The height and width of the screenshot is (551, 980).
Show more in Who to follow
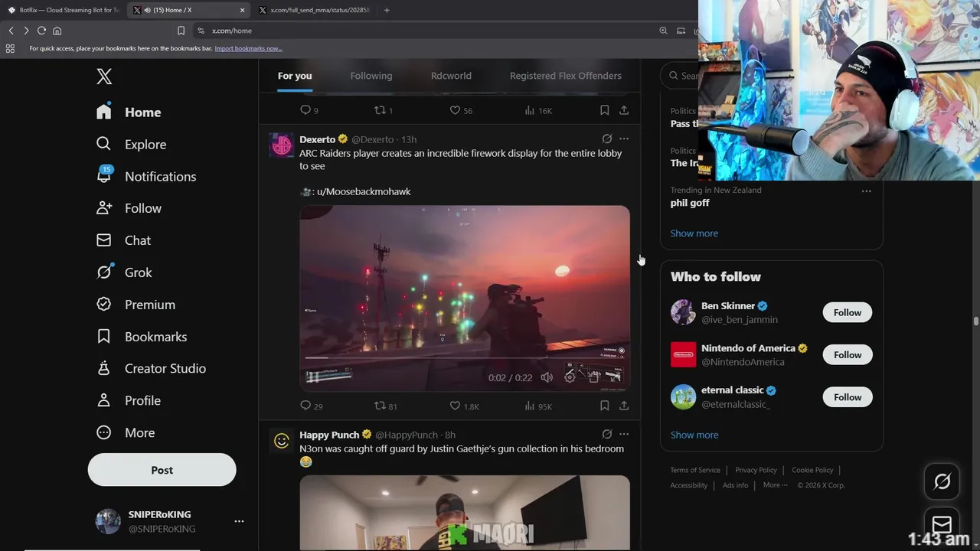coord(694,435)
